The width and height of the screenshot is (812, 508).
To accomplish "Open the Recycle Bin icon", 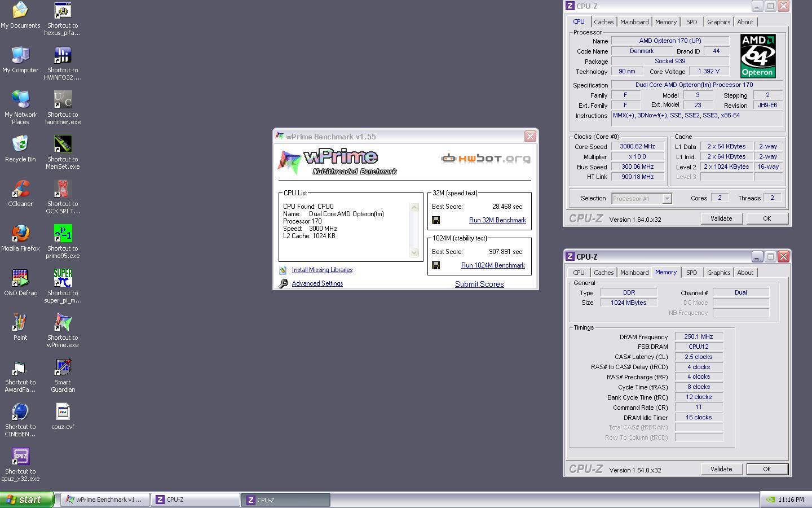I will [20, 150].
